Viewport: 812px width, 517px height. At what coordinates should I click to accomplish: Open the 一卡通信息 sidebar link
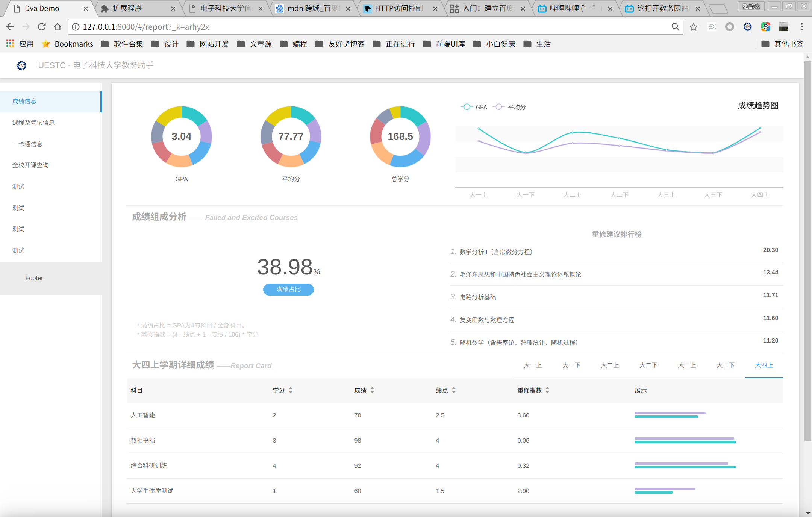pos(27,144)
